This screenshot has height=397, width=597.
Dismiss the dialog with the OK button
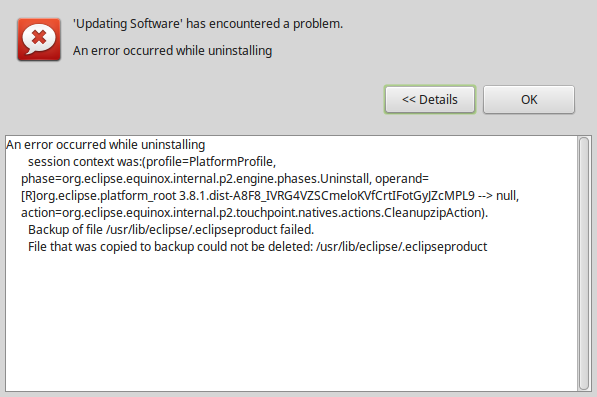pos(529,99)
